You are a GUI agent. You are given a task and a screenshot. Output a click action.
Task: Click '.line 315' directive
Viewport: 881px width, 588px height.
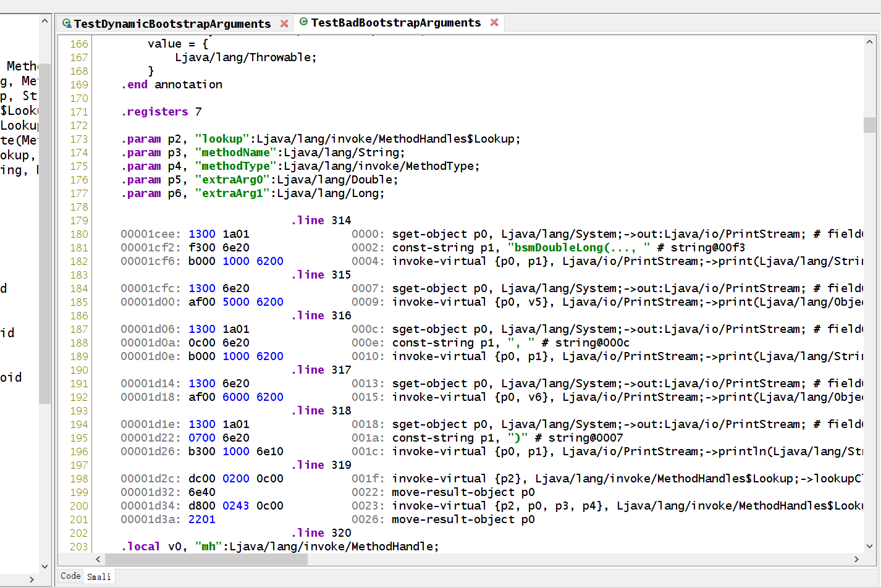[321, 275]
